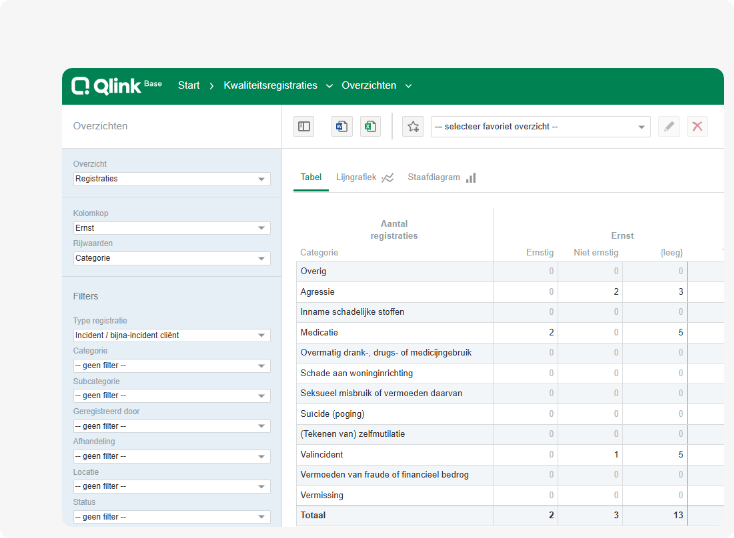This screenshot has height=538, width=734.
Task: Go to Start in breadcrumb
Action: tap(189, 86)
